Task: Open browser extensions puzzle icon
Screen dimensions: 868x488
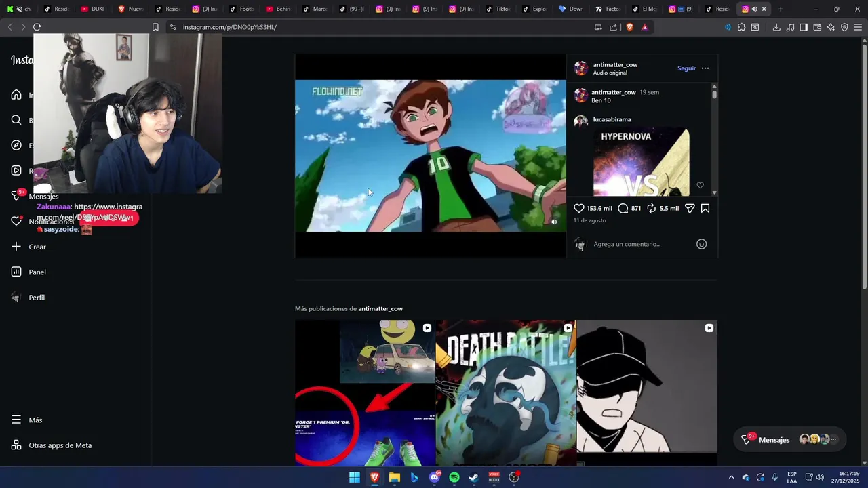Action: [741, 27]
